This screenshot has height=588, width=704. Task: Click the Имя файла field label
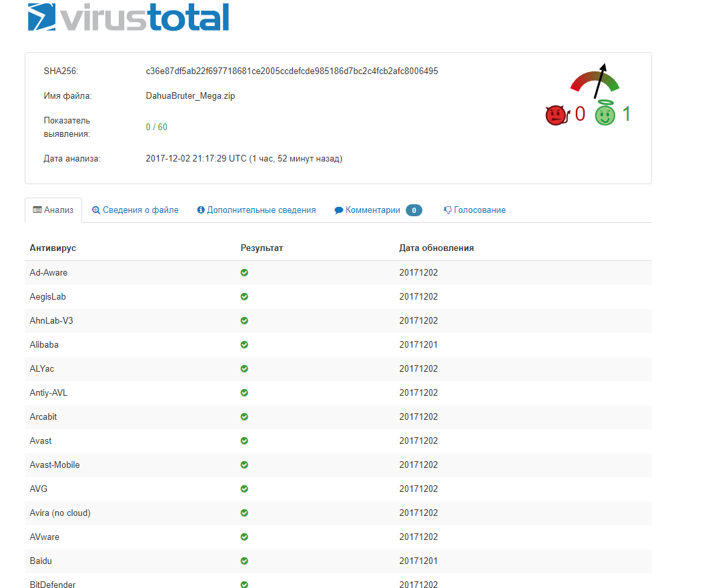point(67,95)
